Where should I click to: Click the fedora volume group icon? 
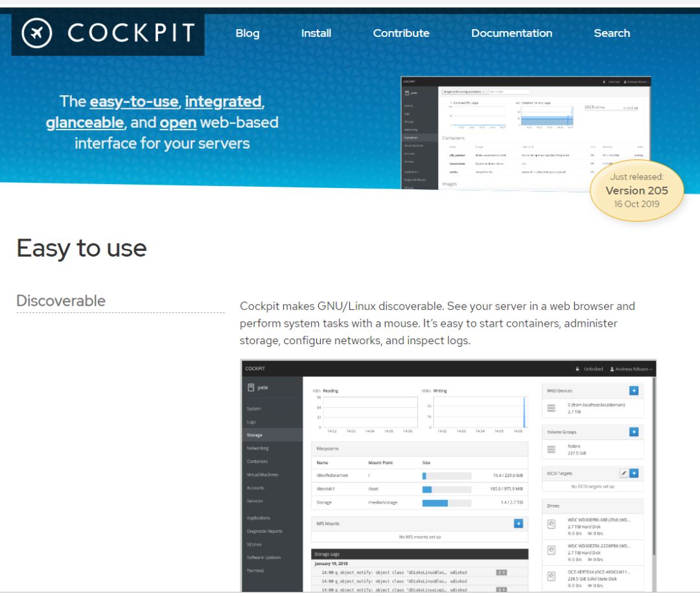pos(552,450)
